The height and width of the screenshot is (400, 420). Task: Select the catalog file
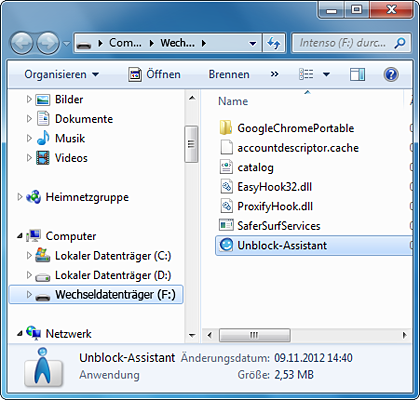tap(247, 167)
